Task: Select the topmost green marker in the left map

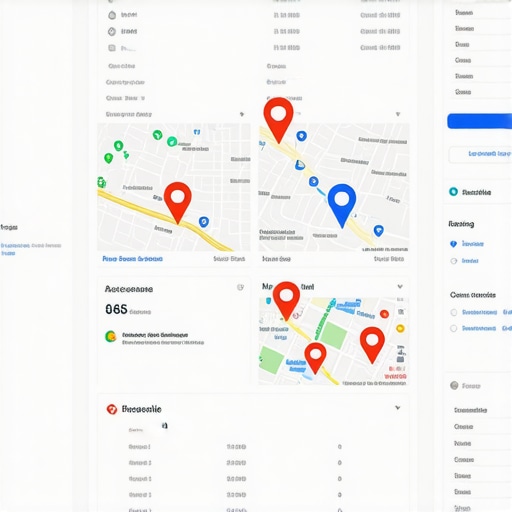Action: coord(157,135)
